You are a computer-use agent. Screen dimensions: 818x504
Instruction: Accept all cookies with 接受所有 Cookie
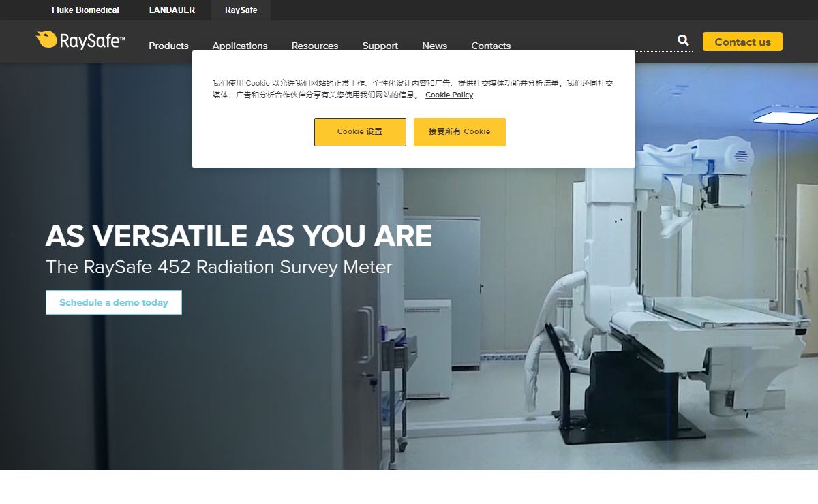pos(459,132)
